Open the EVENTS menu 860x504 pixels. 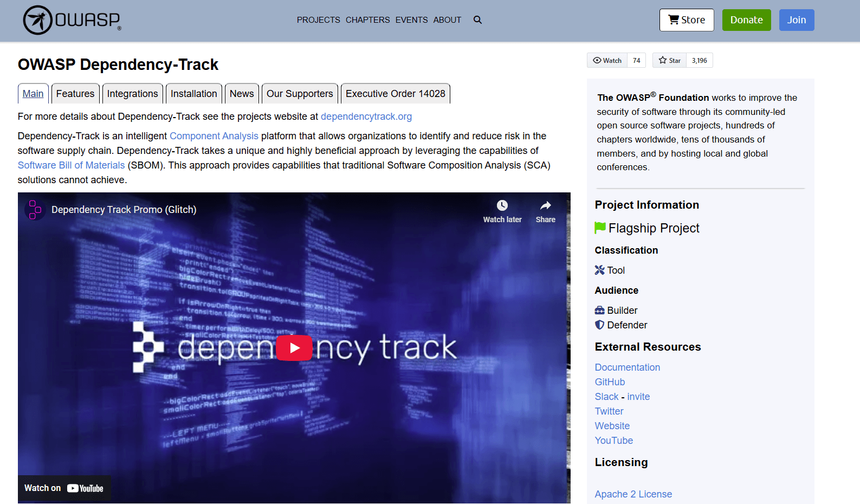pos(411,20)
